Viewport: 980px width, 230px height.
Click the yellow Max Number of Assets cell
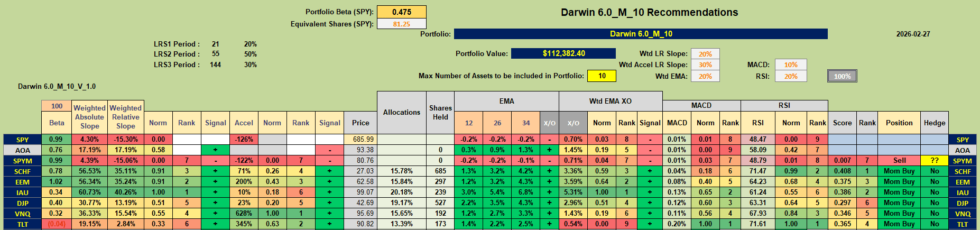point(602,76)
